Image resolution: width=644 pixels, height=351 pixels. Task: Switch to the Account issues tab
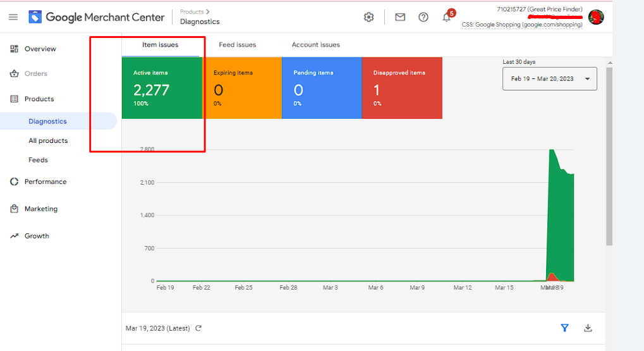point(316,45)
